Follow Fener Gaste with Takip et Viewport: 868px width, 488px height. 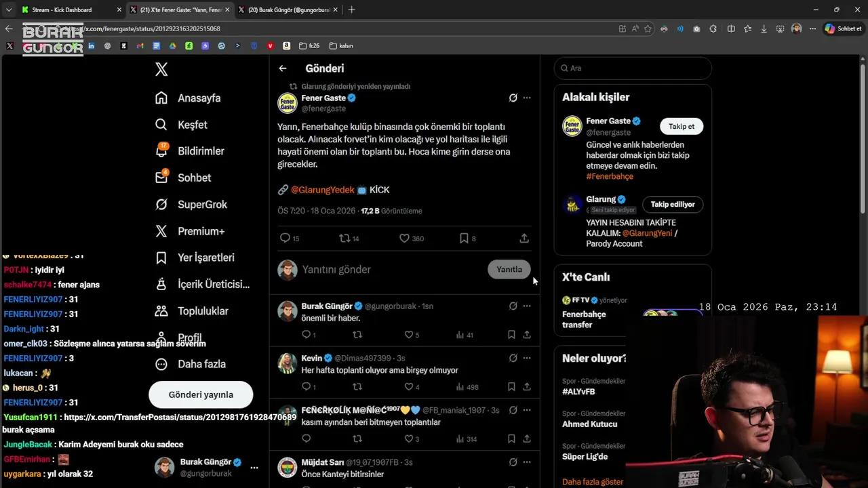682,127
